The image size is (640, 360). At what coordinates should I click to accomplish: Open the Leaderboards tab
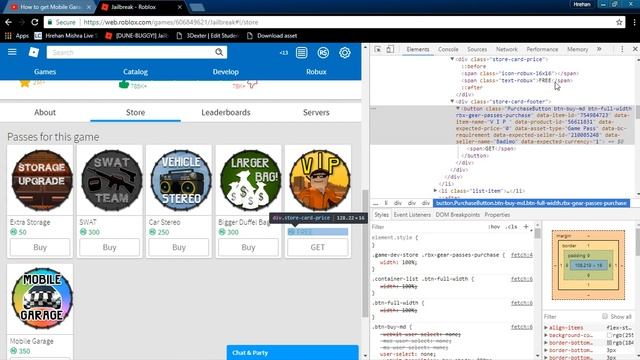click(226, 112)
